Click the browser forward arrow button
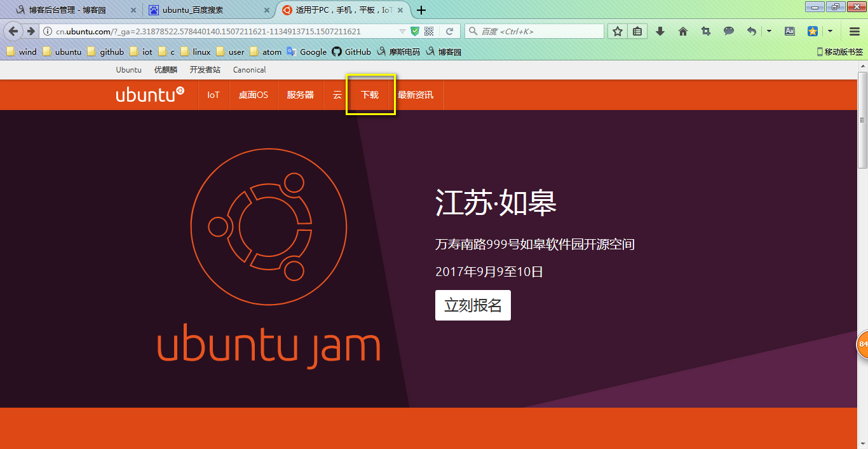The image size is (868, 449). tap(31, 31)
